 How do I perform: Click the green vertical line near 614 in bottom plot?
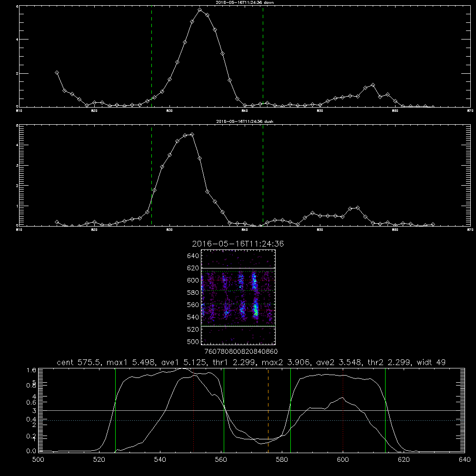385,410
